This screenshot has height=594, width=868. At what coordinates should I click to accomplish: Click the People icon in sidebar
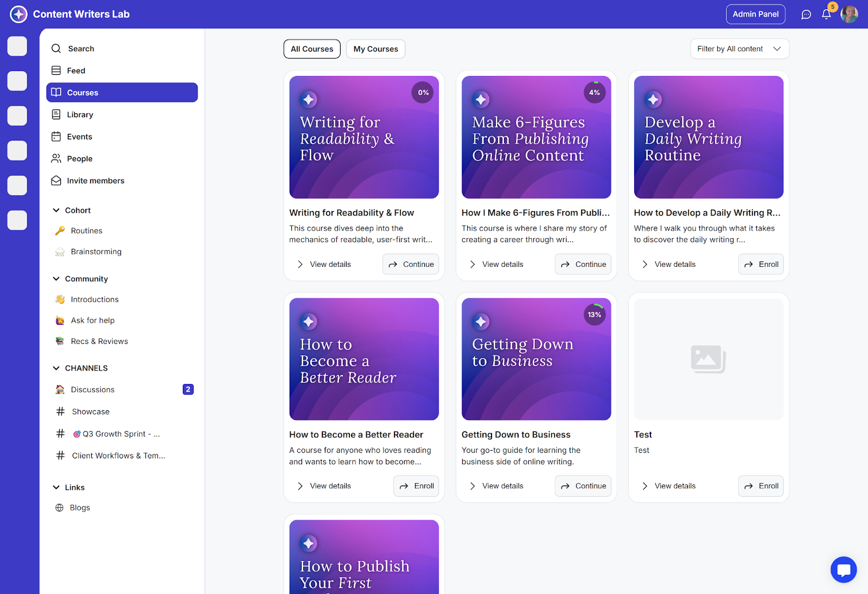click(x=56, y=158)
